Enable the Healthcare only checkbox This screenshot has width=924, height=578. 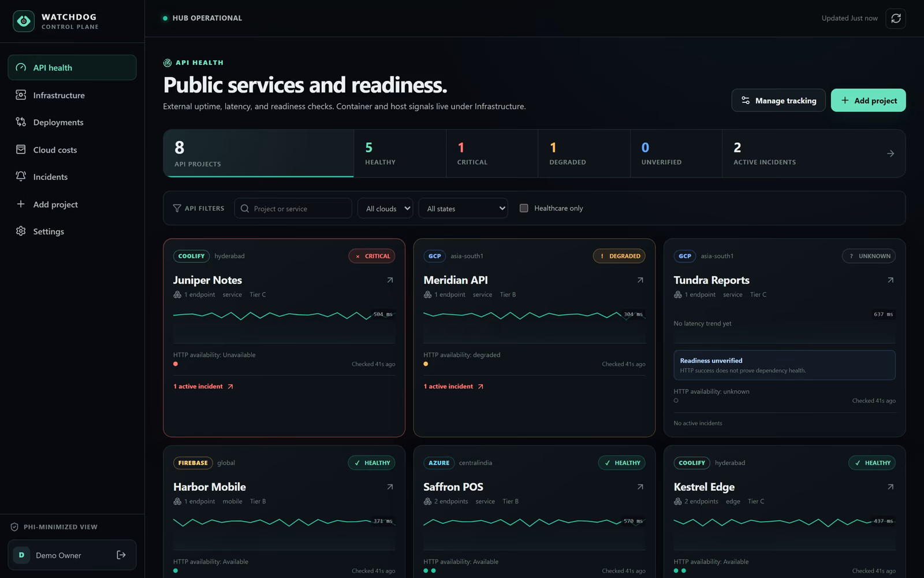[x=524, y=208]
